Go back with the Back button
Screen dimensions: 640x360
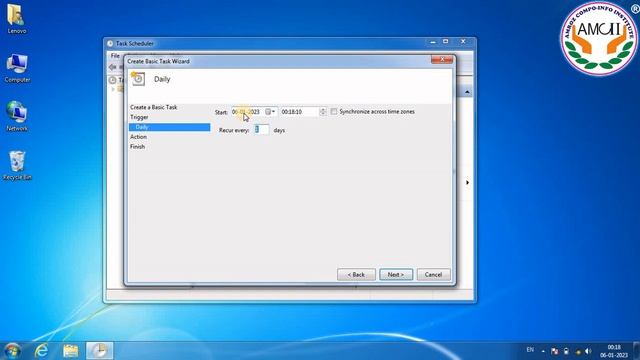tap(356, 275)
